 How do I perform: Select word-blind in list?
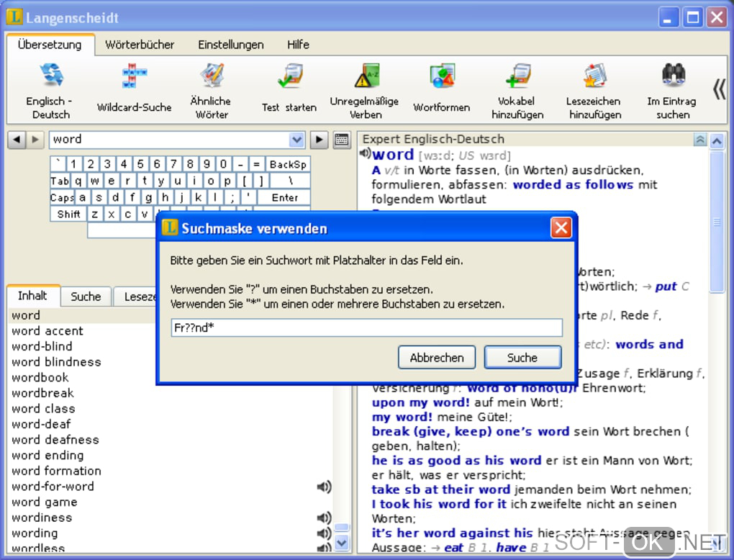[x=42, y=346]
